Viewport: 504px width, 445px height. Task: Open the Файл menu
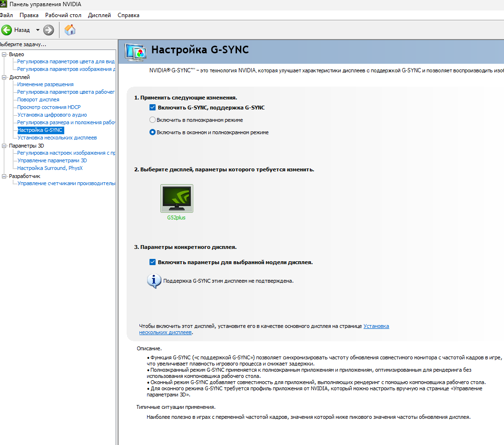tap(7, 15)
